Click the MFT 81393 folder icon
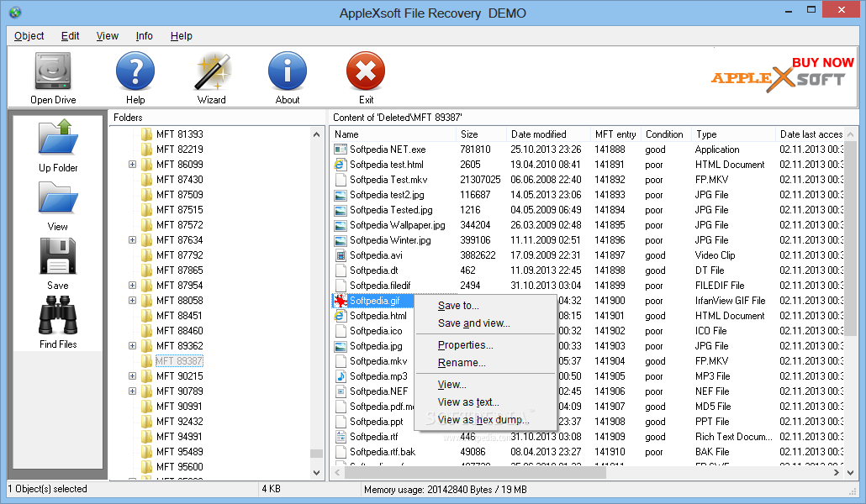Viewport: 866px width, 504px height. coord(146,134)
